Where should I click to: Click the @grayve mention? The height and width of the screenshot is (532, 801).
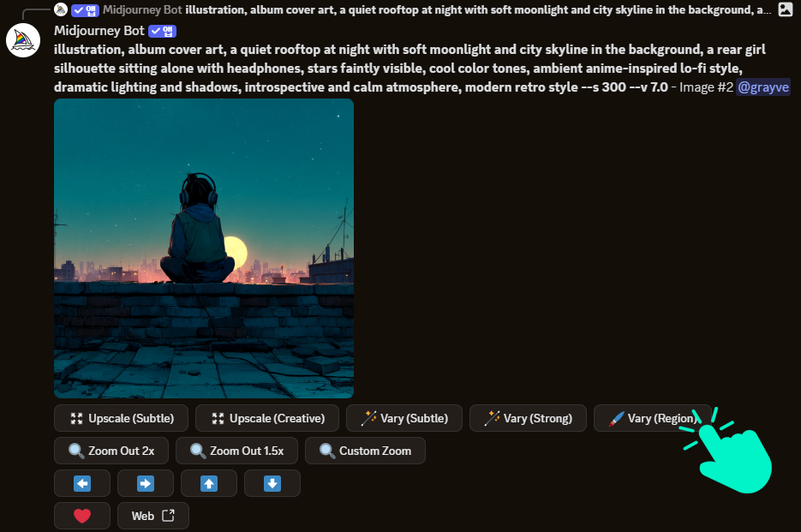tap(763, 87)
